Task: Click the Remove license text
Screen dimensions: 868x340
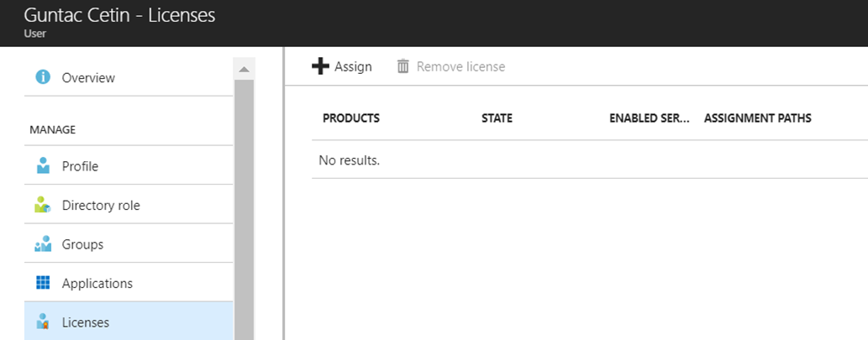Action: [x=460, y=67]
